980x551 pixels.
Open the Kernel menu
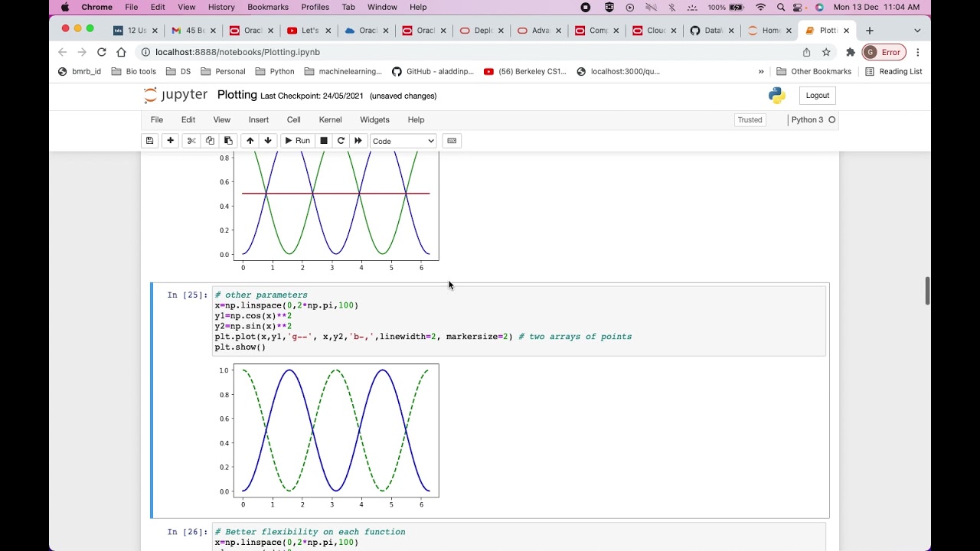330,120
